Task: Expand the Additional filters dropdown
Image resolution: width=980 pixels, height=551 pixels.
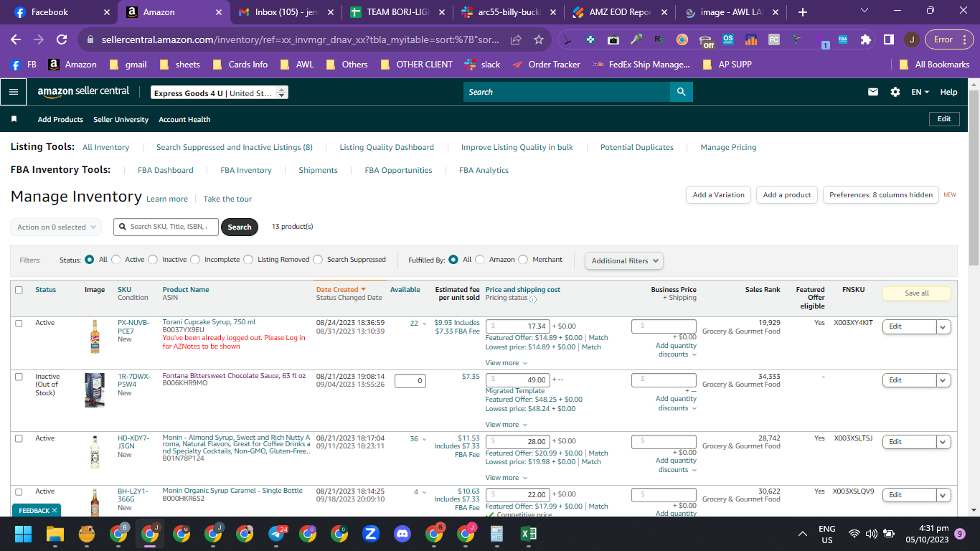Action: [624, 260]
